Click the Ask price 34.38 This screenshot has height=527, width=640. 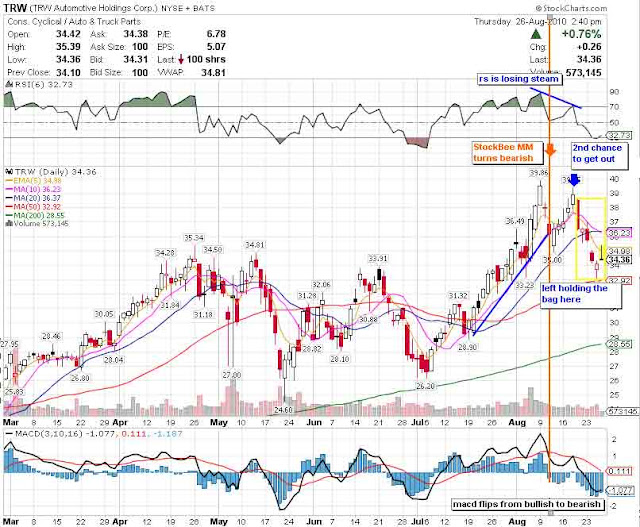[136, 34]
